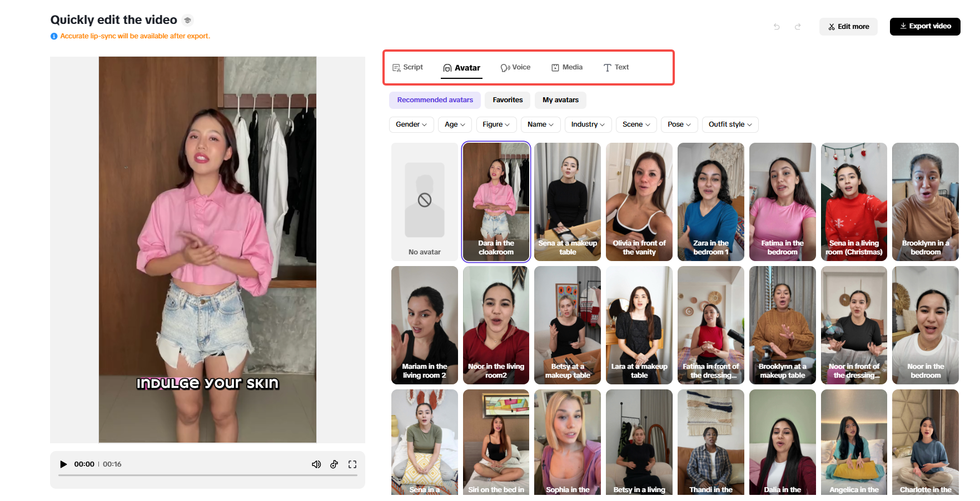
Task: Click the video preview canvas
Action: (207, 249)
